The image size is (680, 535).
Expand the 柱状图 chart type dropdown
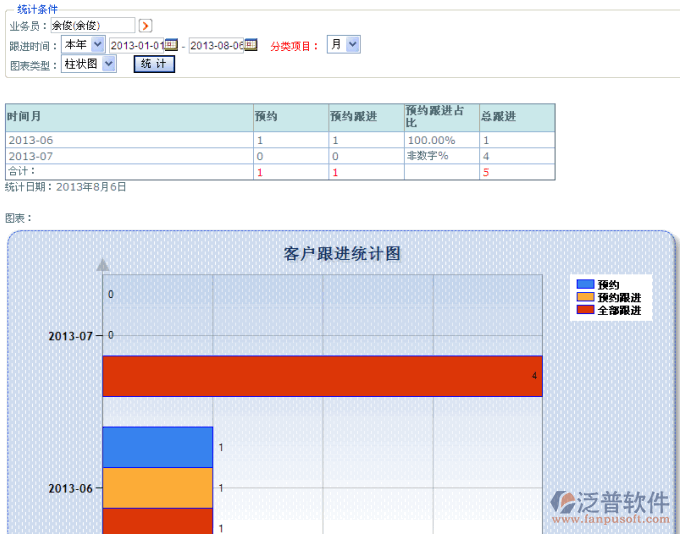tap(88, 64)
